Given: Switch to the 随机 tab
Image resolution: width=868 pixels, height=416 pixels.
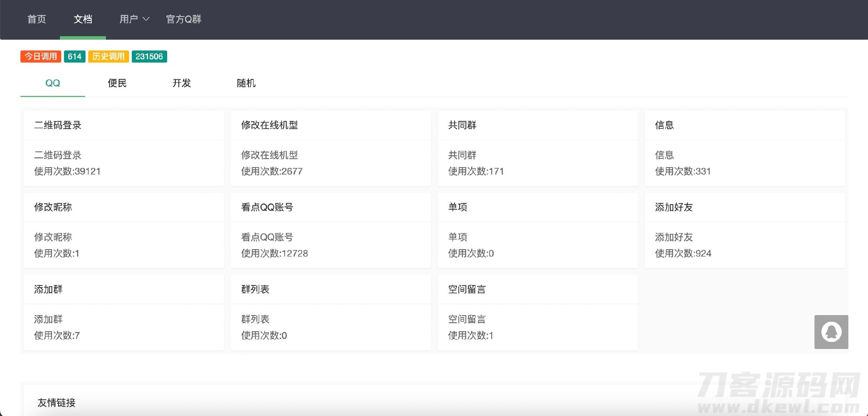Looking at the screenshot, I should [x=245, y=83].
